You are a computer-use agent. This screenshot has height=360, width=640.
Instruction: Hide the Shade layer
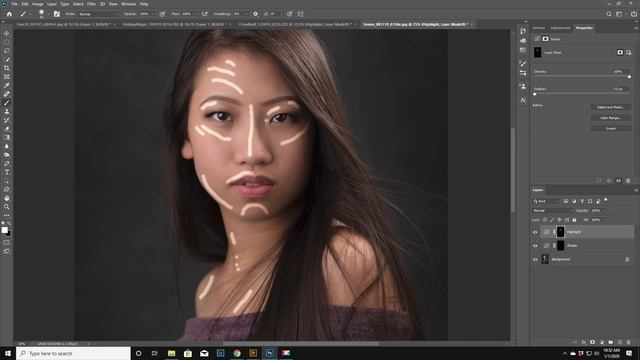pos(535,246)
